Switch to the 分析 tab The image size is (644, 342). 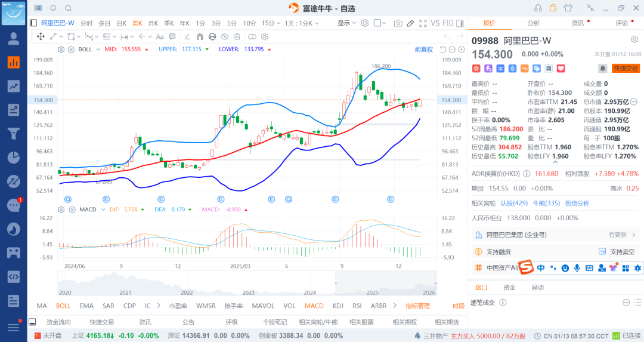coord(533,23)
